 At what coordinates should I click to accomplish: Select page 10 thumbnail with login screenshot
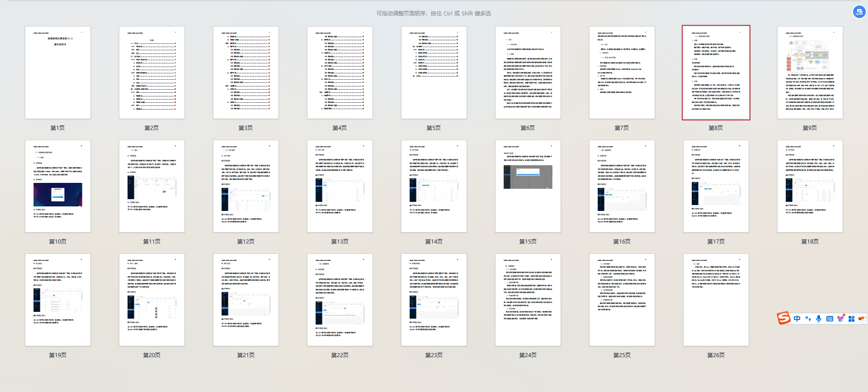(58, 186)
